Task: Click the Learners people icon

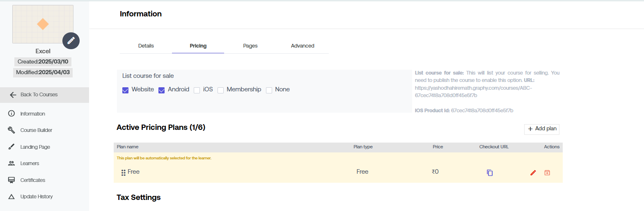Action: pos(11,163)
